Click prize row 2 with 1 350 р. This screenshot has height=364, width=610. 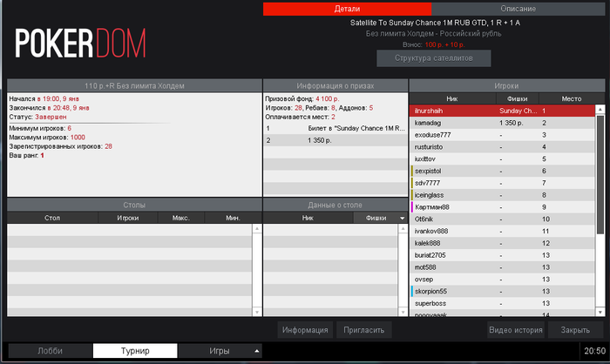tap(335, 140)
